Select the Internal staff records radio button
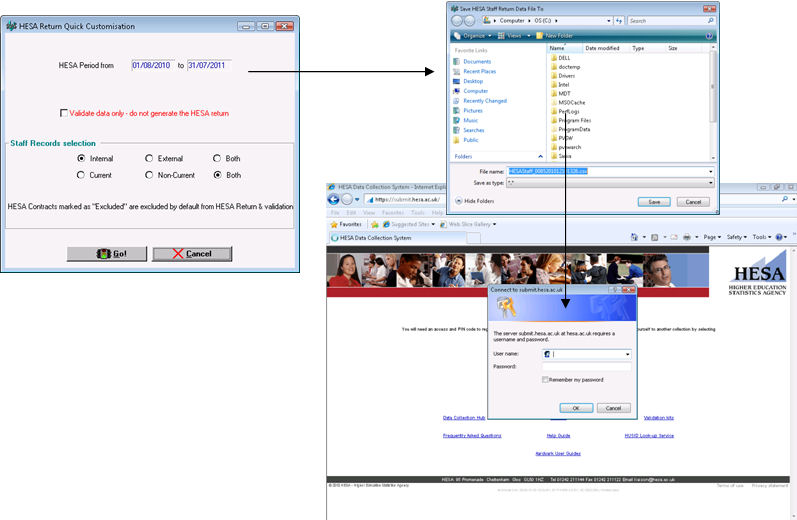The image size is (797, 520). point(81,158)
